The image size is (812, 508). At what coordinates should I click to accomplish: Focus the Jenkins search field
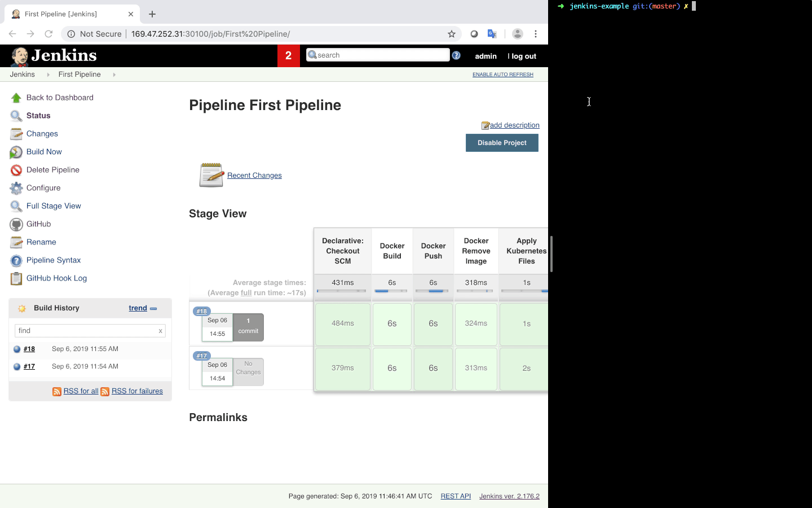(x=378, y=55)
